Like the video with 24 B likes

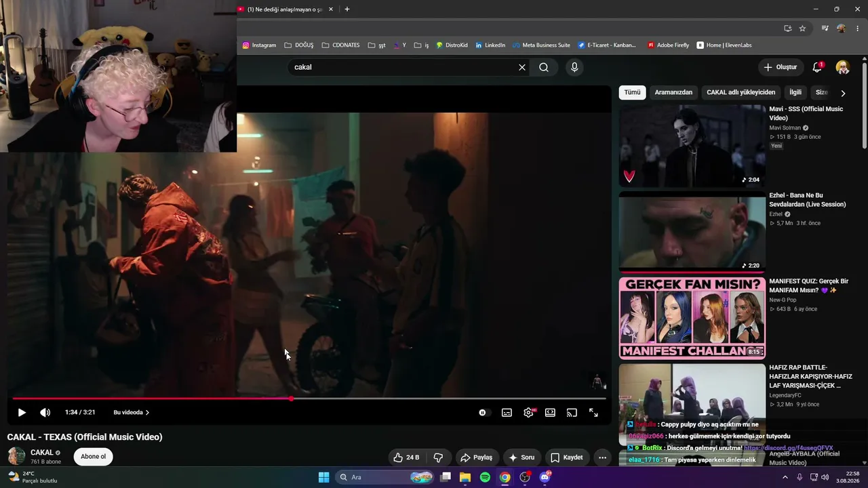click(x=406, y=457)
